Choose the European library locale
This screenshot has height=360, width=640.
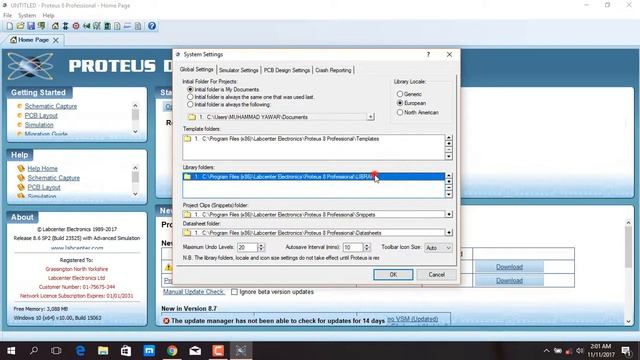click(x=400, y=103)
